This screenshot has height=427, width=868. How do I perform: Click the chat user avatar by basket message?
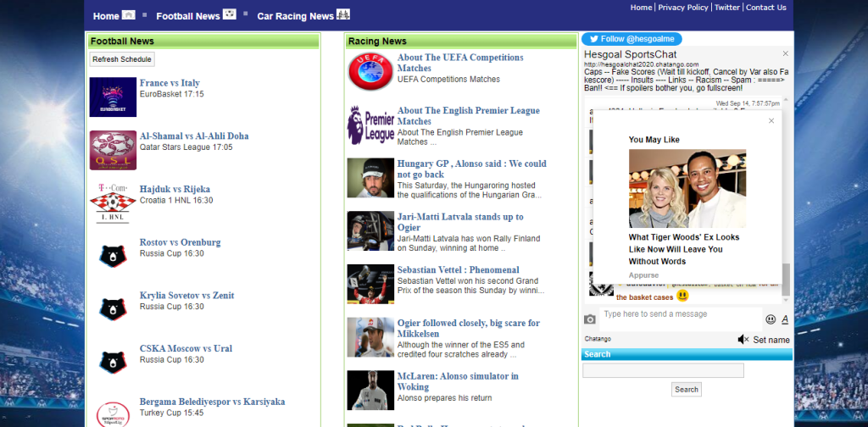click(601, 285)
